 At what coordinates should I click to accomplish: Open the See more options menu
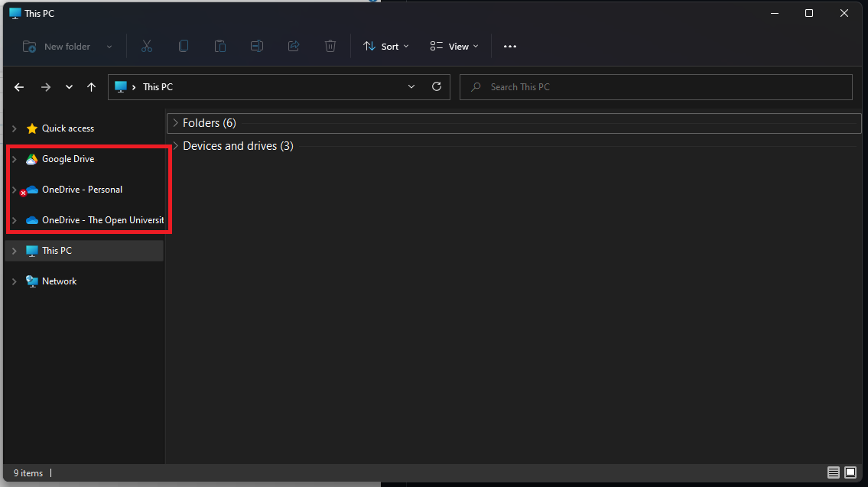pos(509,46)
